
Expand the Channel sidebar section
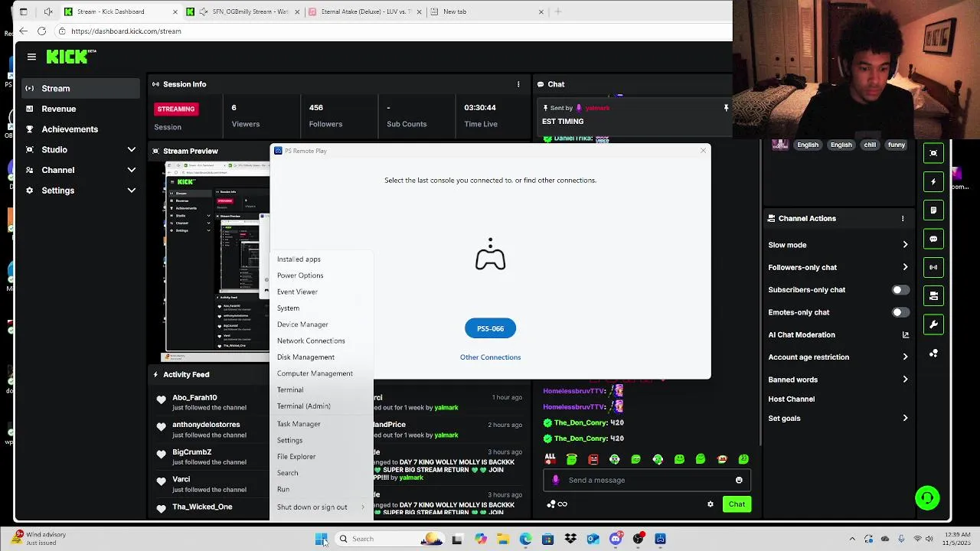[x=131, y=170]
